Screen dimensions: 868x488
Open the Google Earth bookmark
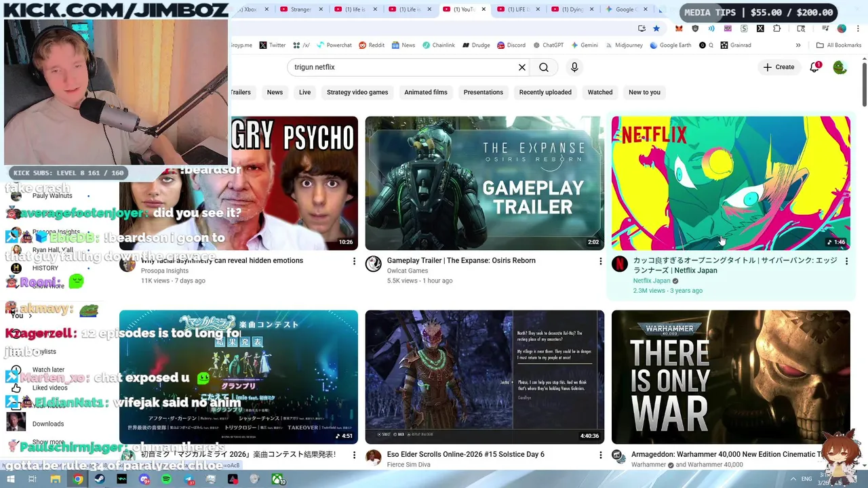pyautogui.click(x=671, y=45)
